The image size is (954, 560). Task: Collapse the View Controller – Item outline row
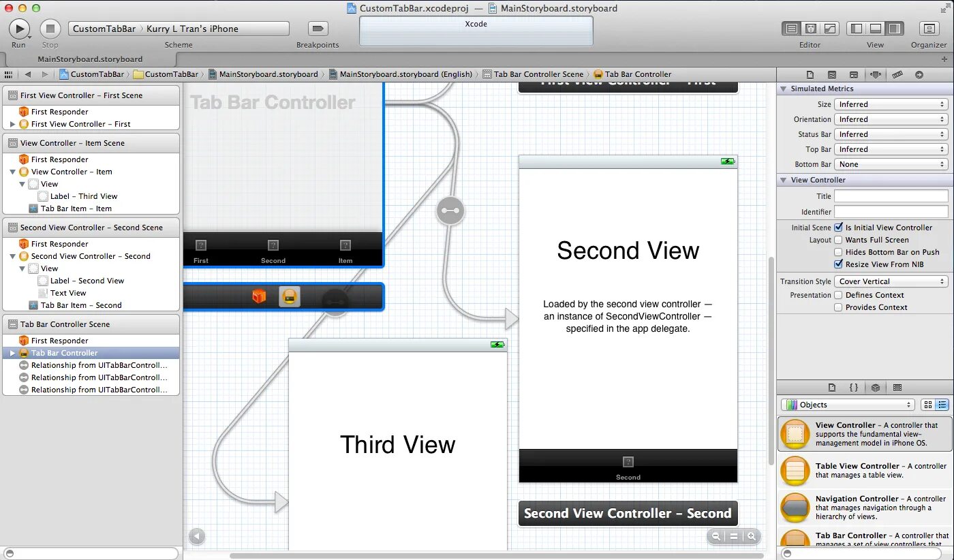click(x=13, y=172)
